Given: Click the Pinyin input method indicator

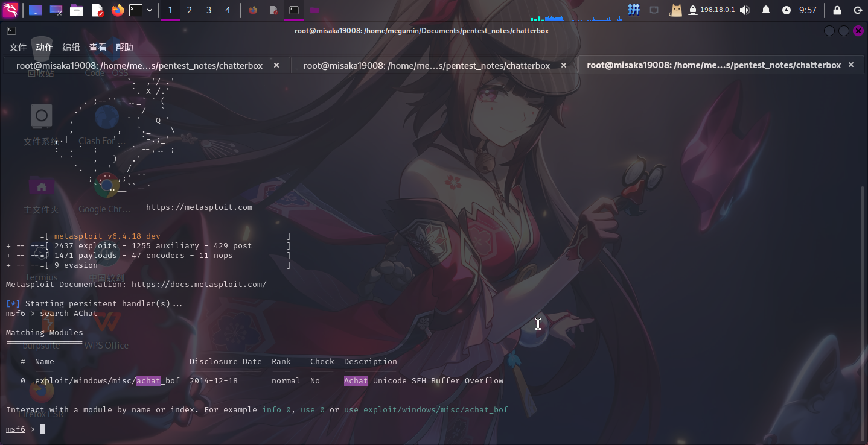Looking at the screenshot, I should click(634, 10).
